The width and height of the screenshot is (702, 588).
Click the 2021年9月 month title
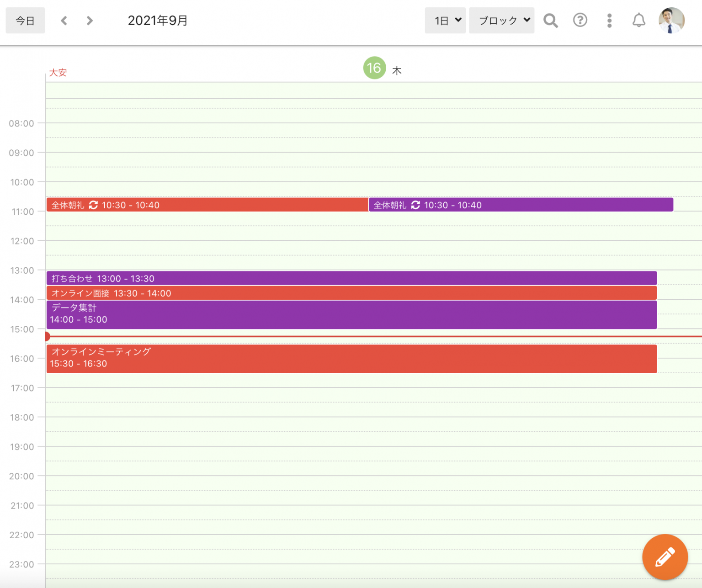coord(158,21)
